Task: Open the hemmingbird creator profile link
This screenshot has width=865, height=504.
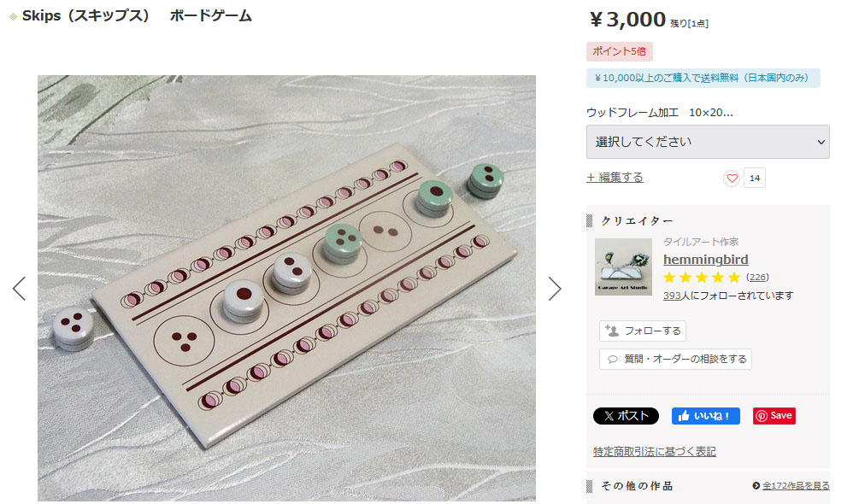Action: (x=705, y=259)
